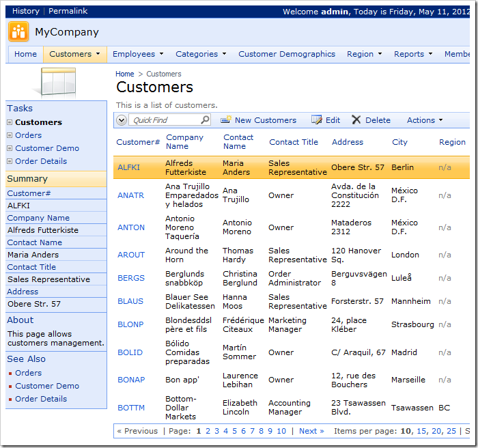478x448 pixels.
Task: Go to page 10 in pager
Action: tap(281, 431)
